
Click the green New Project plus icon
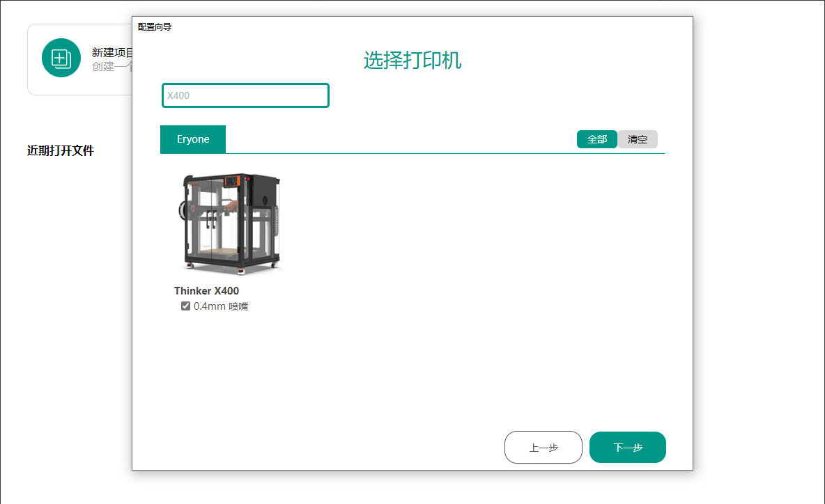click(x=61, y=58)
